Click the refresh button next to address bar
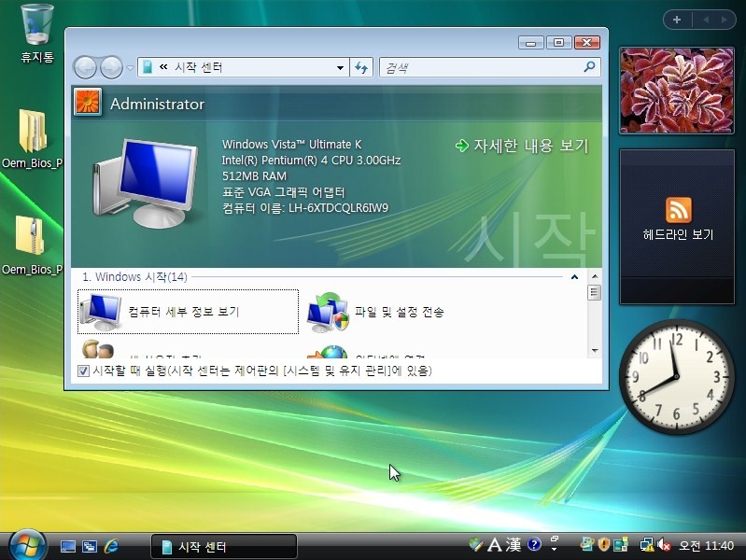 pos(361,67)
